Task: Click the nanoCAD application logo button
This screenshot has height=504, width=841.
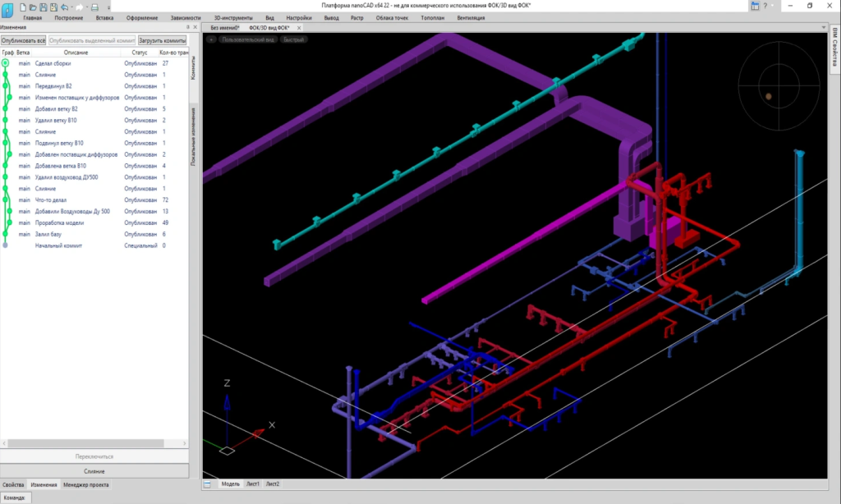Action: [7, 8]
